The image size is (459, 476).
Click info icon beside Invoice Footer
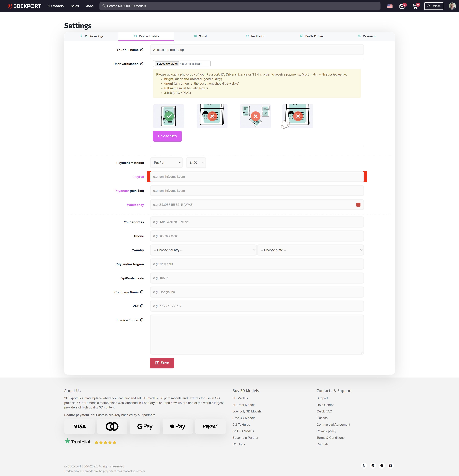pyautogui.click(x=142, y=320)
